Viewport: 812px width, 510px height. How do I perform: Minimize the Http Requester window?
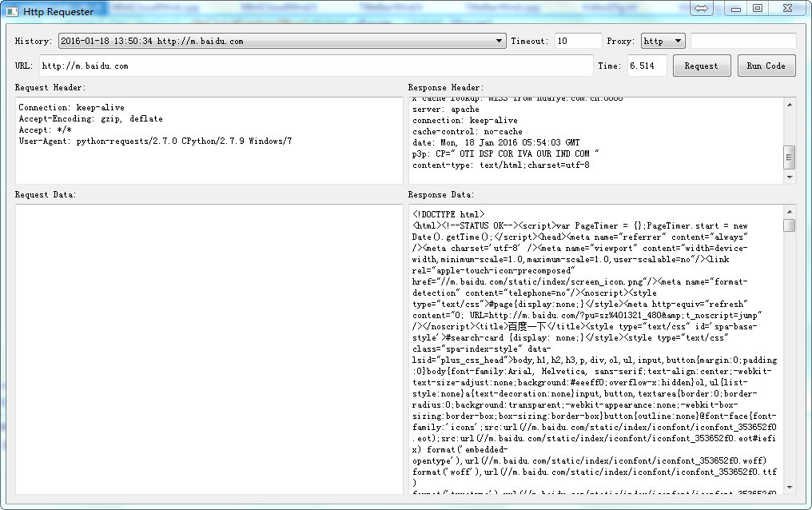click(735, 8)
